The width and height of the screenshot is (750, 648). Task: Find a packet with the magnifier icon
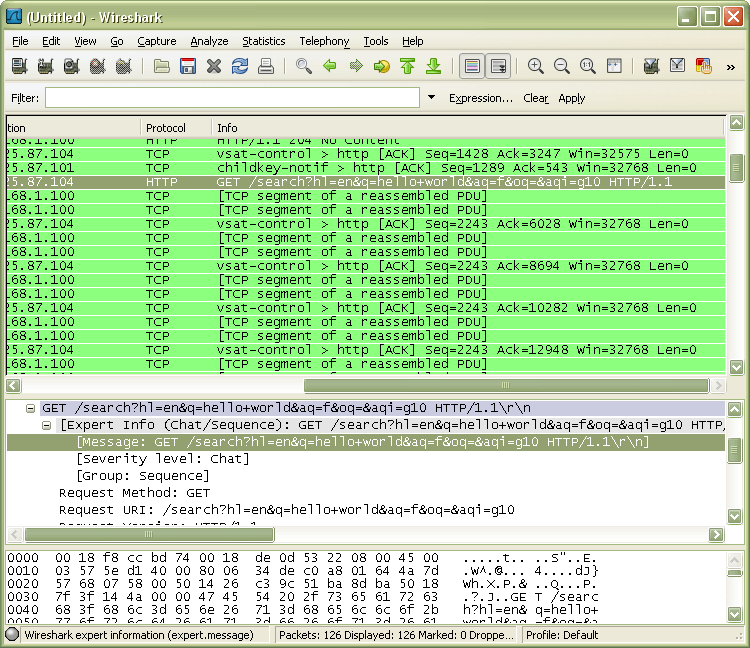tap(304, 66)
